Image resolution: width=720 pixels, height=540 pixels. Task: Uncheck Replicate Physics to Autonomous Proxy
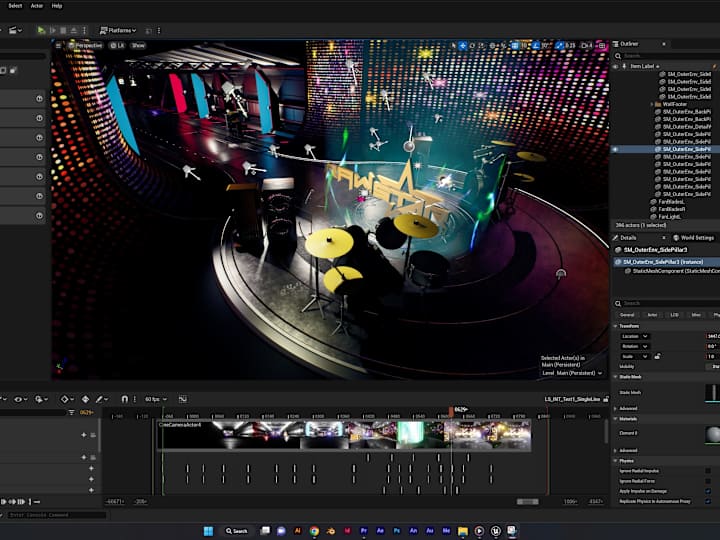708,501
